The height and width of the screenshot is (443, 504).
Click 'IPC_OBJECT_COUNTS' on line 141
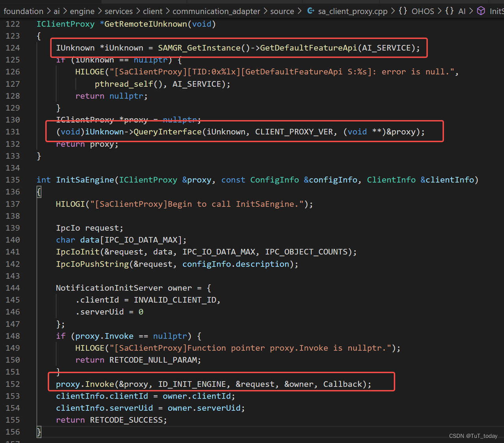tap(306, 252)
